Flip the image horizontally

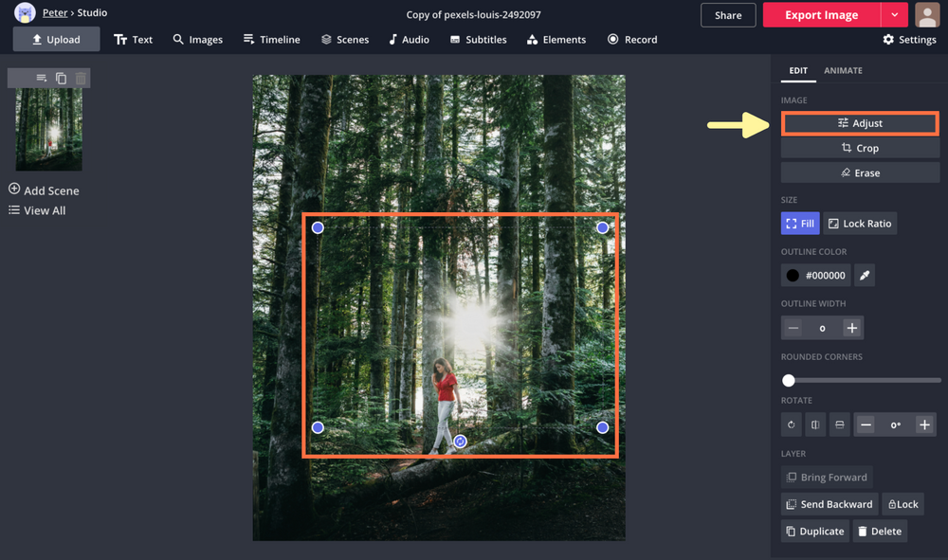click(815, 425)
